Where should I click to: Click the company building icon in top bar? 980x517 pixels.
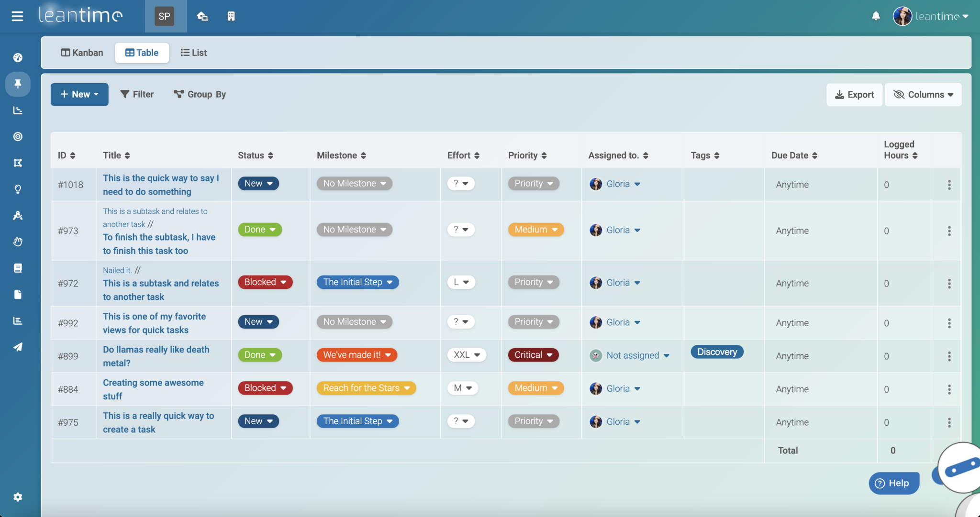point(231,16)
